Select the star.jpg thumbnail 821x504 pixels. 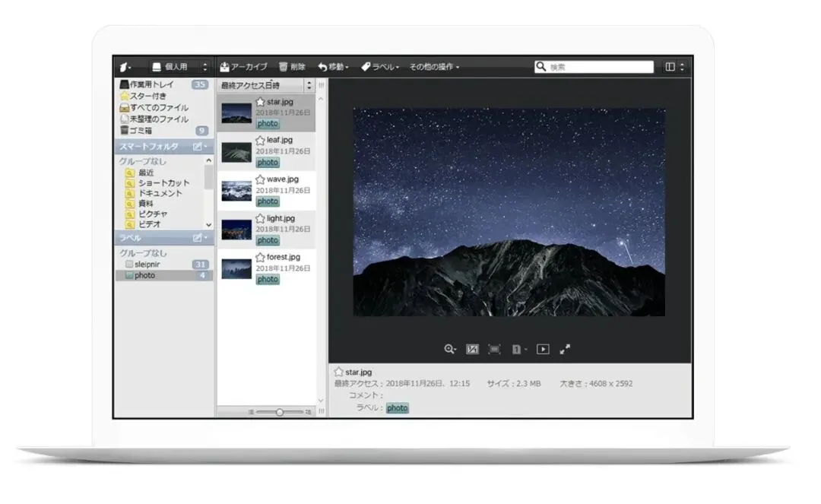pyautogui.click(x=236, y=113)
